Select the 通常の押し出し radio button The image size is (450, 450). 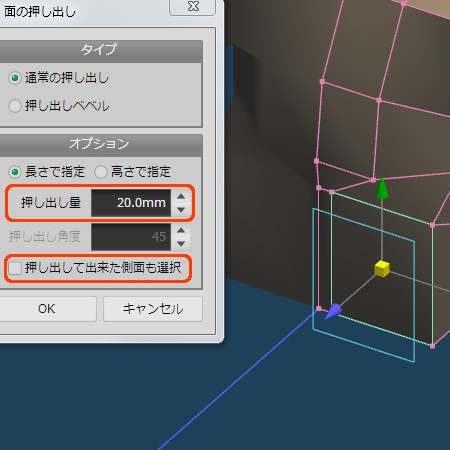point(15,78)
